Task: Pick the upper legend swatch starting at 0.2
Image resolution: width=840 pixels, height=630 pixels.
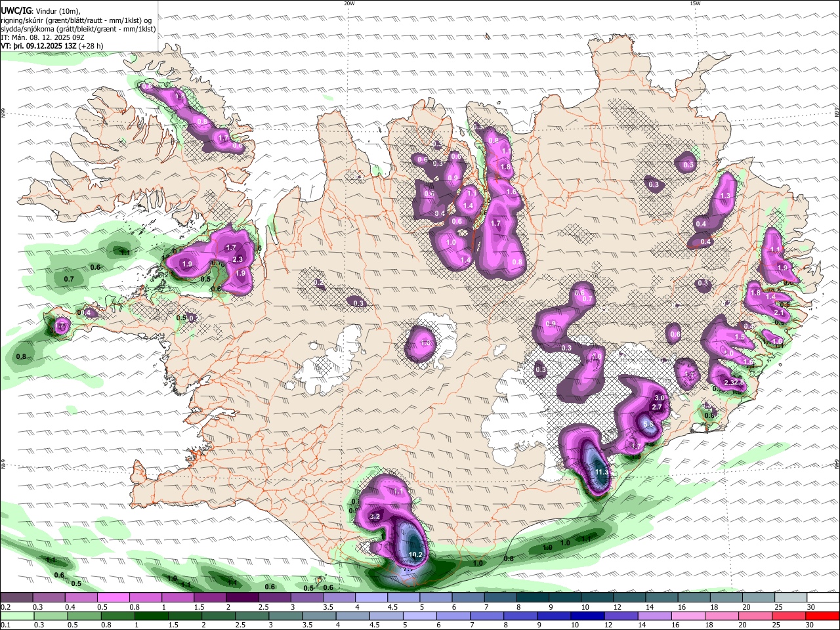Action: pyautogui.click(x=16, y=598)
